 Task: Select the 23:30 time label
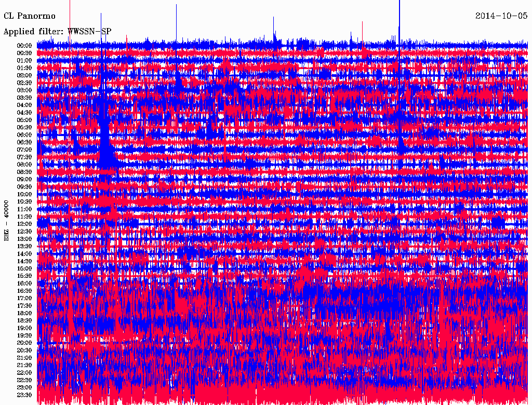click(24, 395)
